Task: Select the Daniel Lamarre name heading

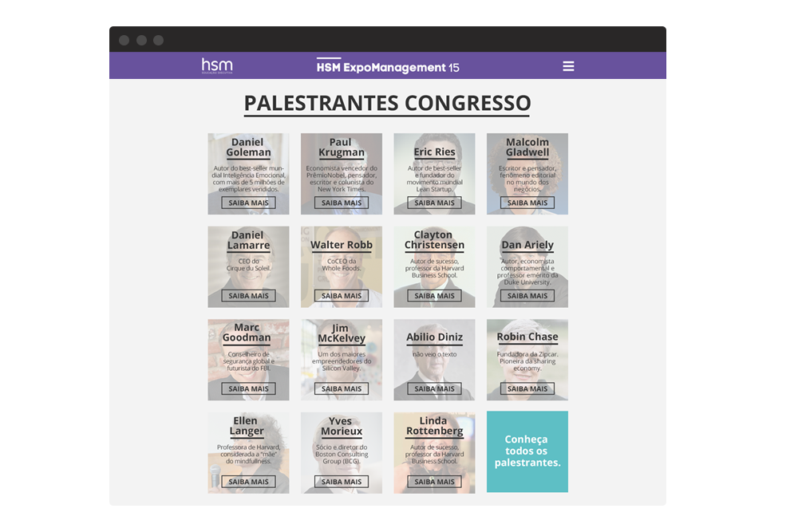Action: coord(248,241)
